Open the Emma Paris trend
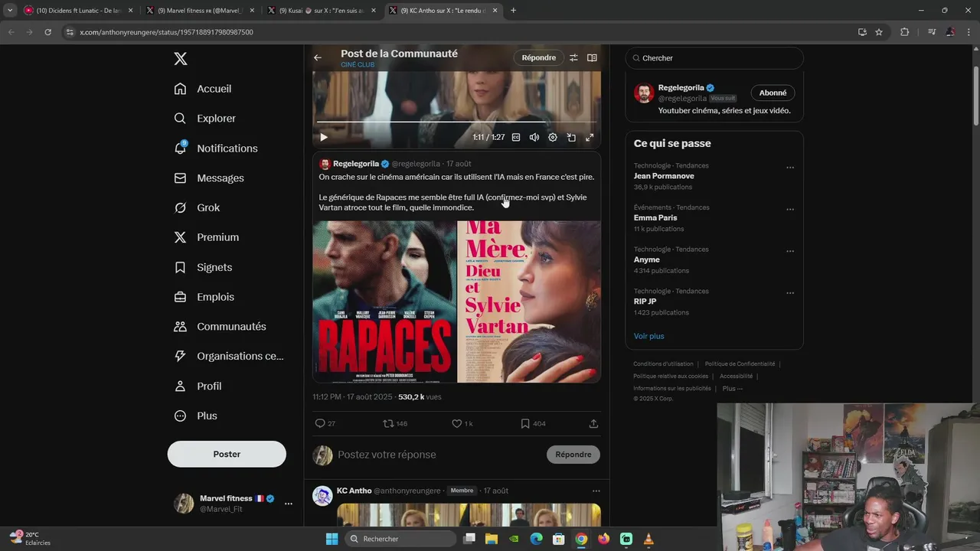 [655, 218]
